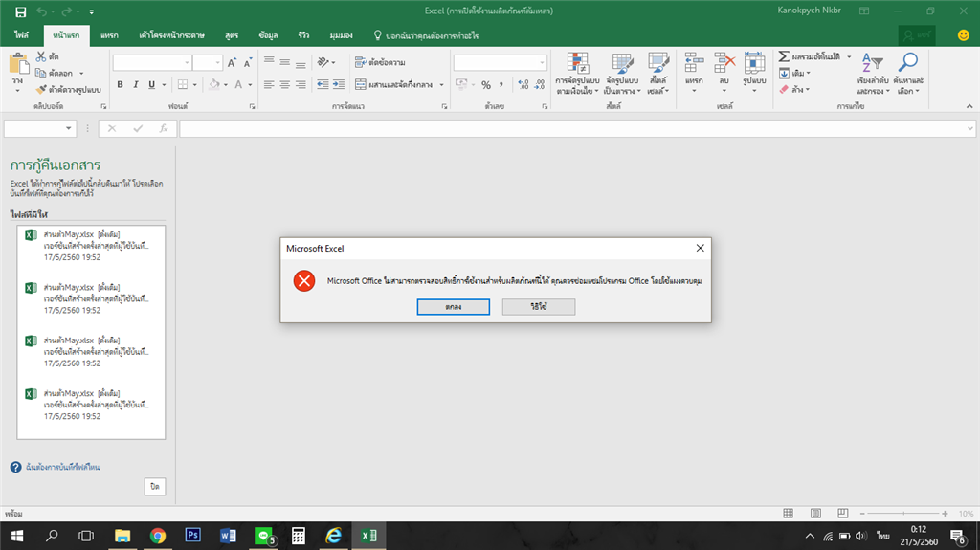The image size is (980, 550).
Task: Click the Fill Color bucket icon
Action: coord(214,84)
